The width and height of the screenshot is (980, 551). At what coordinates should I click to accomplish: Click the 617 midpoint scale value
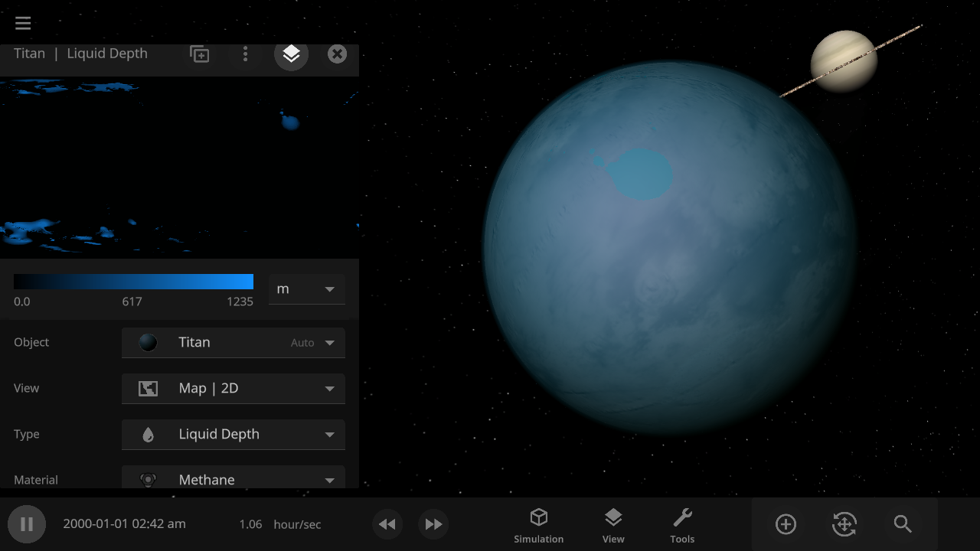(x=132, y=302)
